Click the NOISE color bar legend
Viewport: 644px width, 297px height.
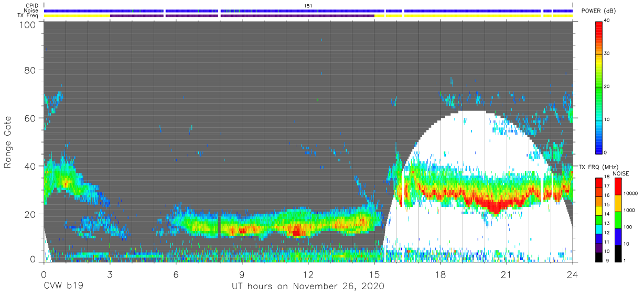pos(618,219)
